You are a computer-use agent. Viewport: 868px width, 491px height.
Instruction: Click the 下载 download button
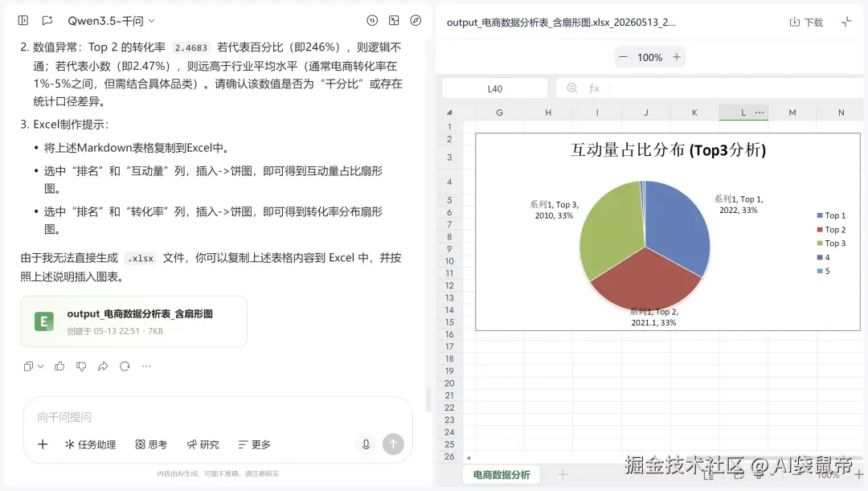[x=807, y=23]
